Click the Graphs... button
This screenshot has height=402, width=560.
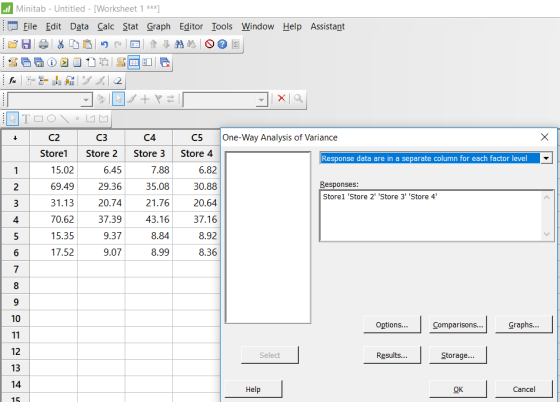(524, 325)
